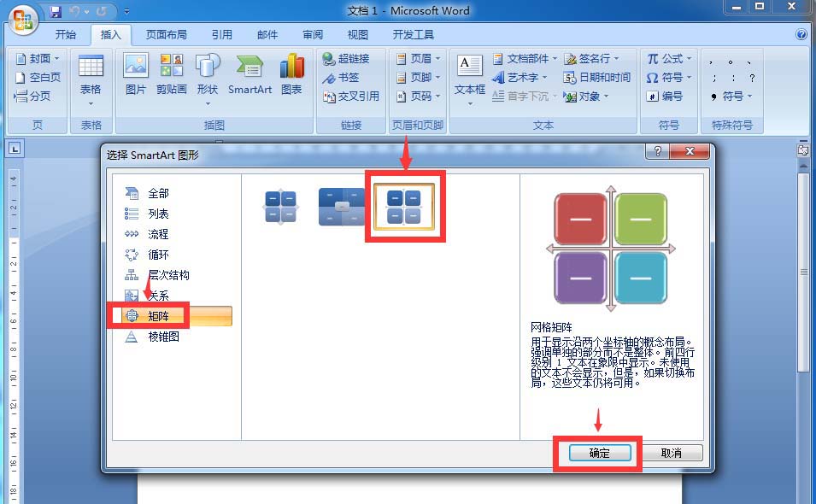Screen dimensions: 816x504
Task: Choose the Basic Matrix layout thumbnail
Action: [x=280, y=207]
